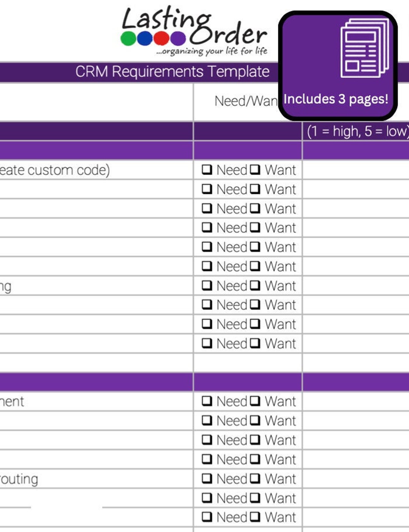The image size is (409, 532).
Task: Click the blue dot in the logo
Action: coord(145,38)
